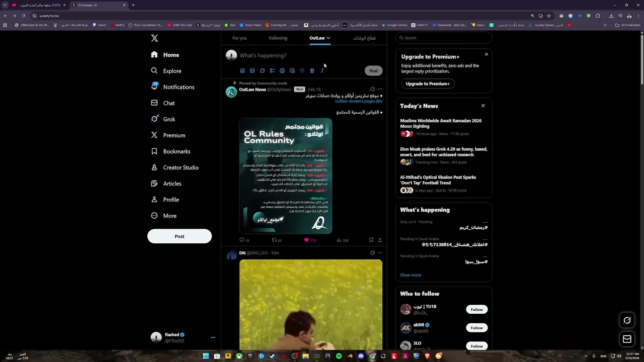Click the Search field at the top right

click(443, 38)
